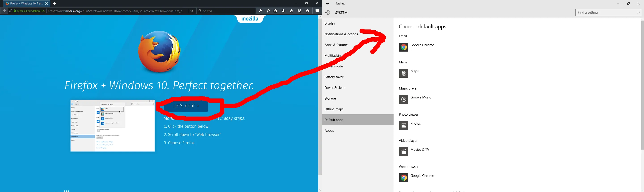The image size is (644, 192).
Task: Click the Settings screenshot thumbnail on the page
Action: (112, 126)
